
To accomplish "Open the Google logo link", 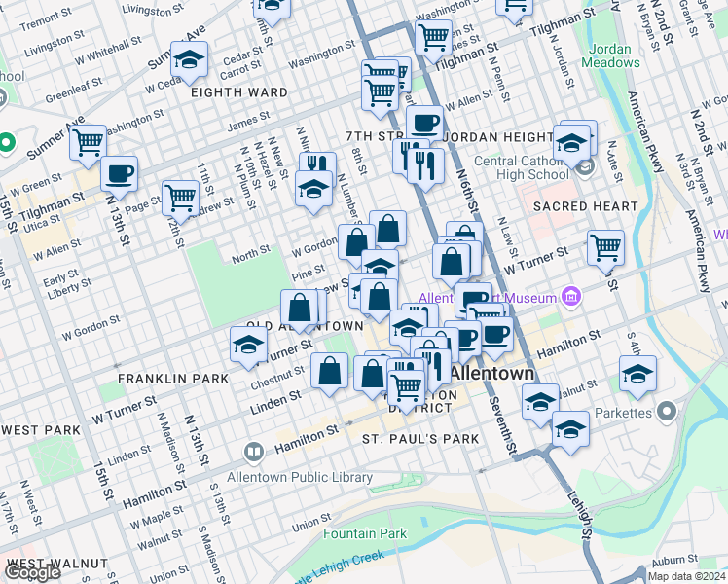I will 31,572.
